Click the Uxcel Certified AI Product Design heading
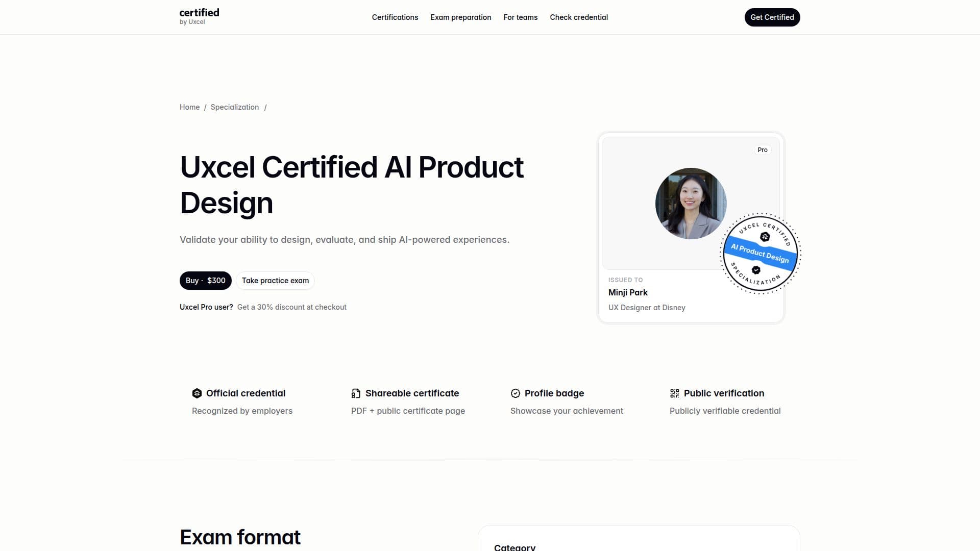 (x=352, y=185)
